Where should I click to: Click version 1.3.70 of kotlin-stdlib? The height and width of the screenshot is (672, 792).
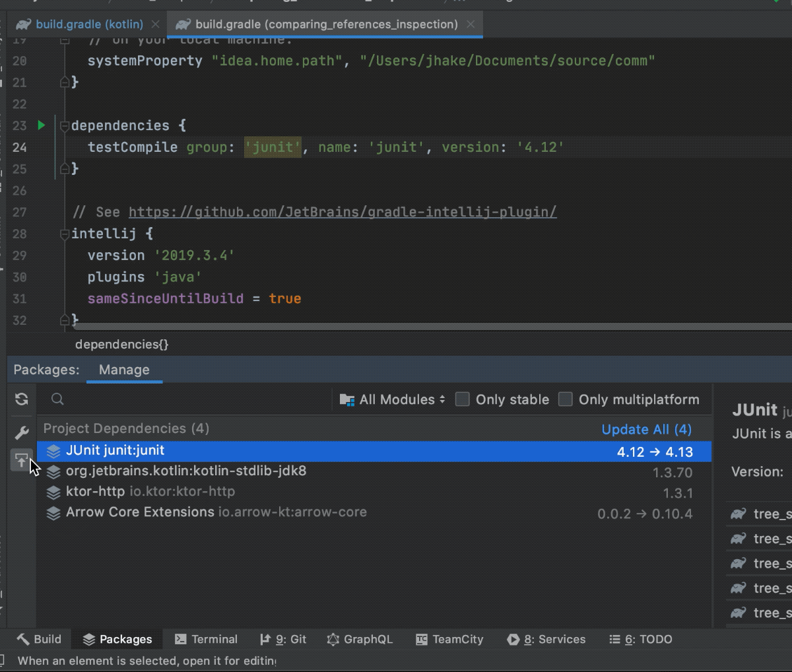point(673,473)
